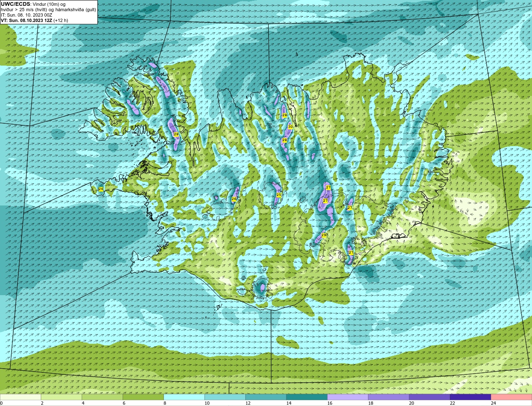Screen dimensions: 532x406
Task: Click the legend scale number 18
Action: coord(371,403)
